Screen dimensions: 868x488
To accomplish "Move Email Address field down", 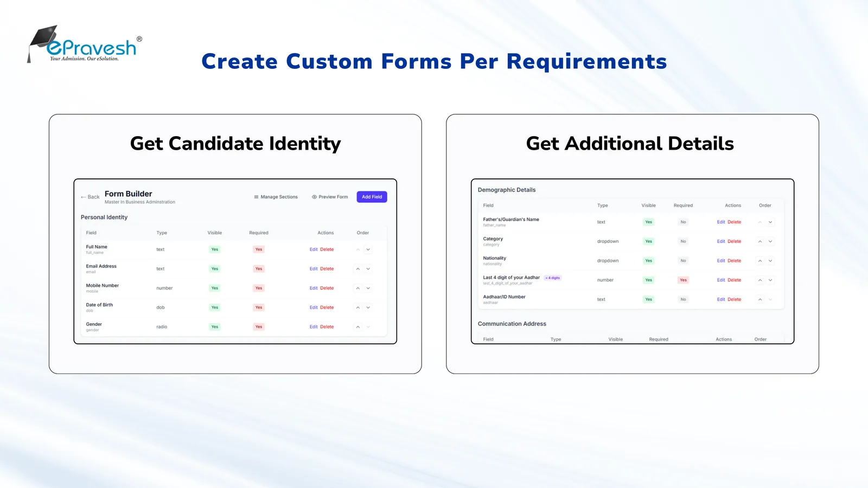I will click(368, 269).
